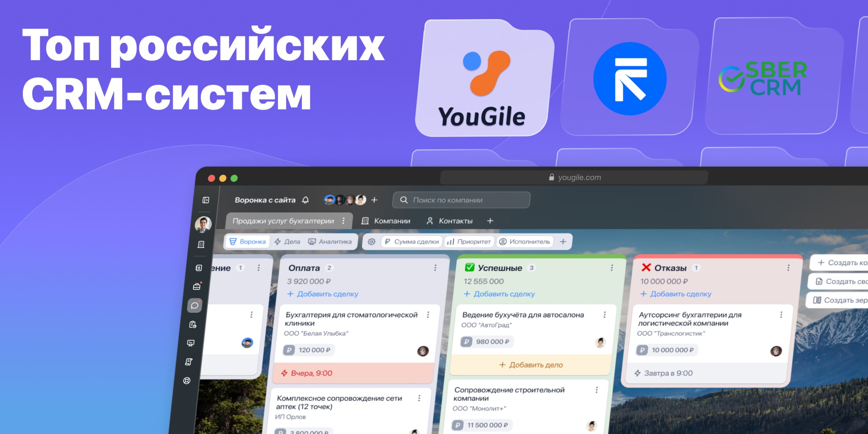Open the Успешные column options menu
The width and height of the screenshot is (868, 434).
[x=612, y=268]
